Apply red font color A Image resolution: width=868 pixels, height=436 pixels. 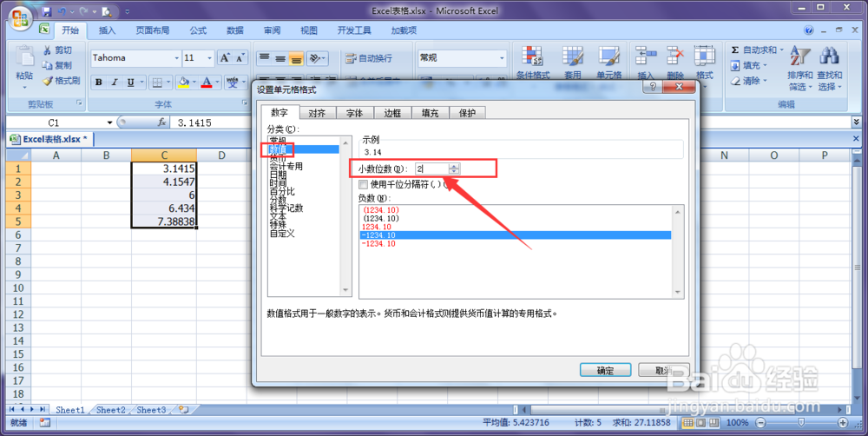pos(207,83)
